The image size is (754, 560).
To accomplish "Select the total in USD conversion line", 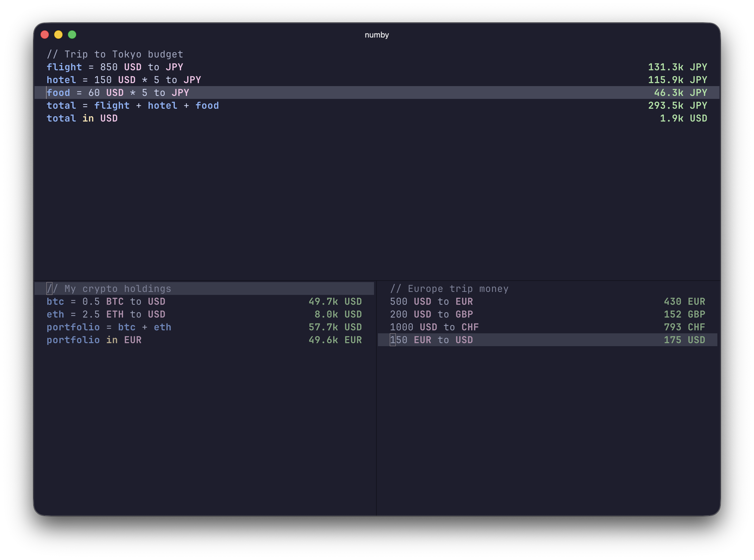I will (82, 118).
